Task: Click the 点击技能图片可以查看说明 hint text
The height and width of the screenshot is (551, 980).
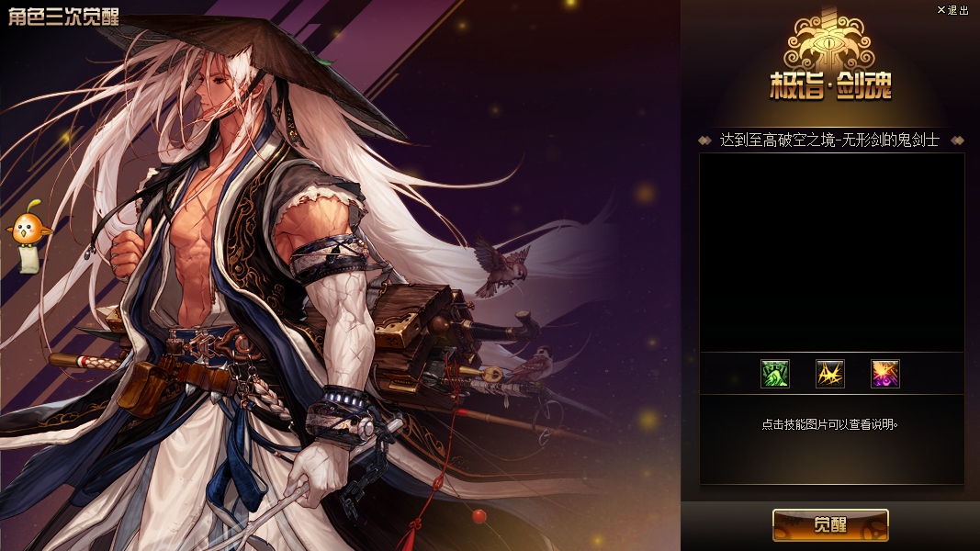Action: (x=829, y=425)
